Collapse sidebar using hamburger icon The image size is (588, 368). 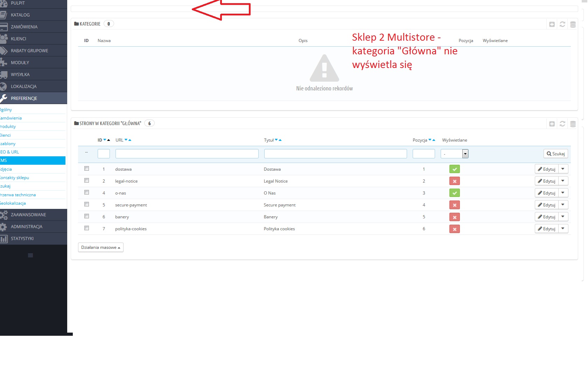pos(30,255)
